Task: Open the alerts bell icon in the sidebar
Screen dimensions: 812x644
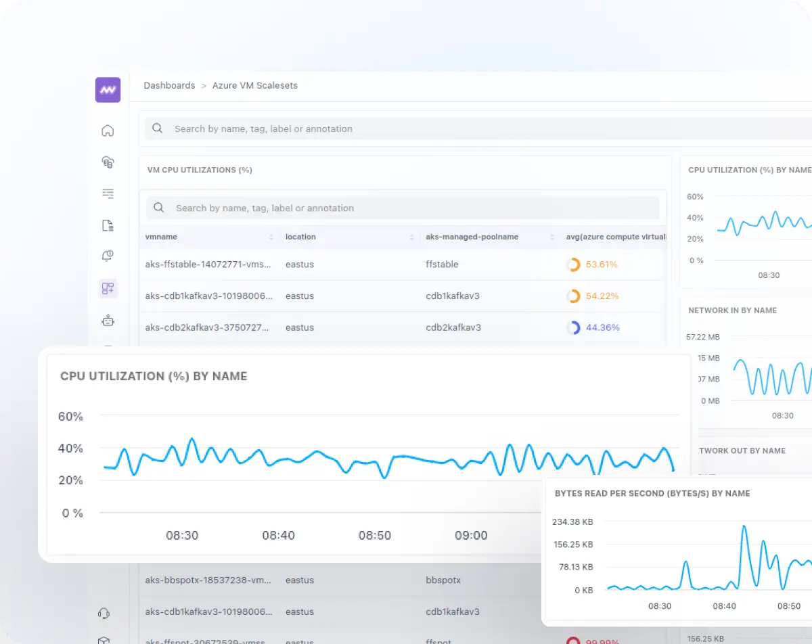Action: 108,256
